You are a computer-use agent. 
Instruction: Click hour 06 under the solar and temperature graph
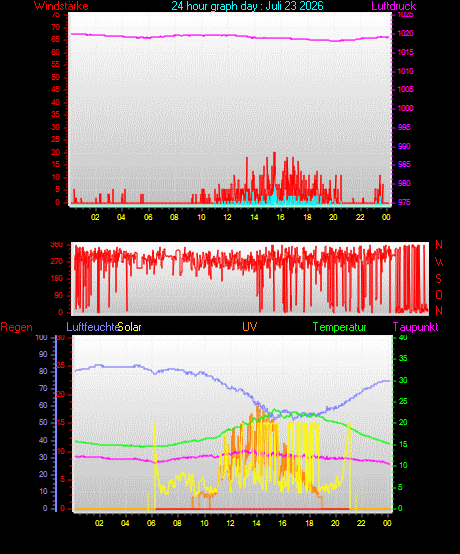point(151,523)
